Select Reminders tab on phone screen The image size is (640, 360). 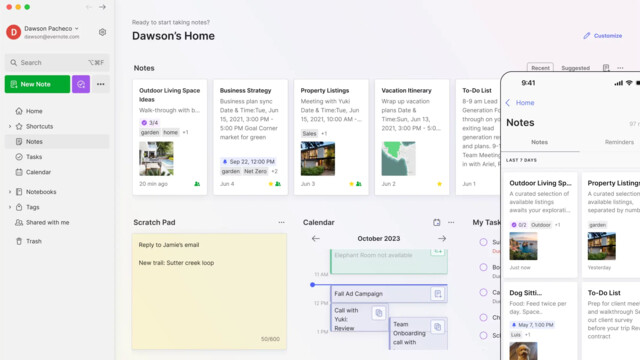[619, 142]
